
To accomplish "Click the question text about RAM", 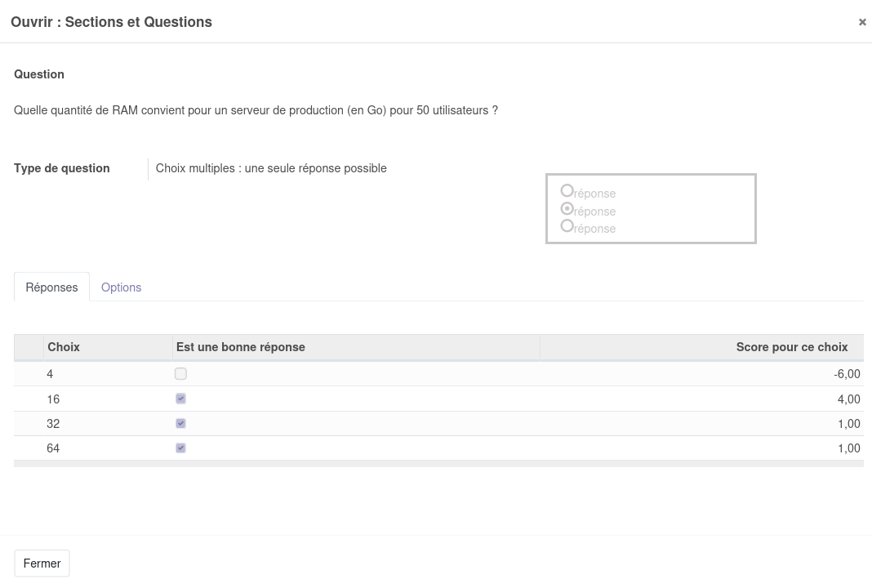I will pos(256,110).
